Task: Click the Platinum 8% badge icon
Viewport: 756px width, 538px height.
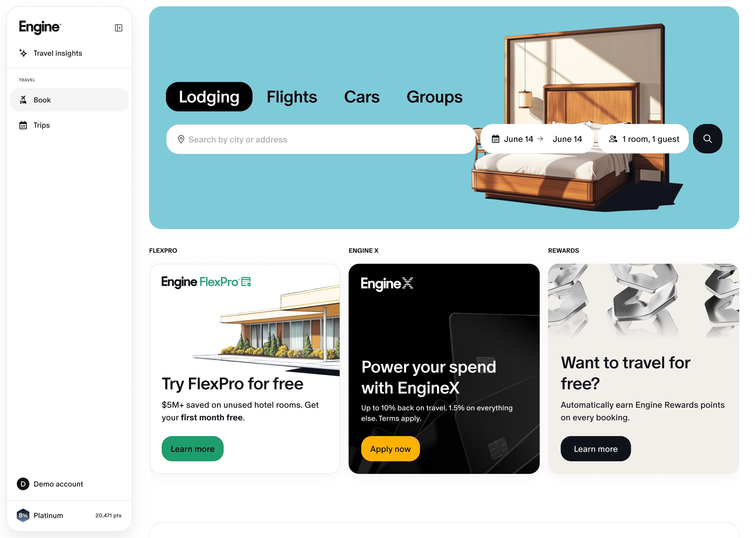Action: [x=23, y=515]
